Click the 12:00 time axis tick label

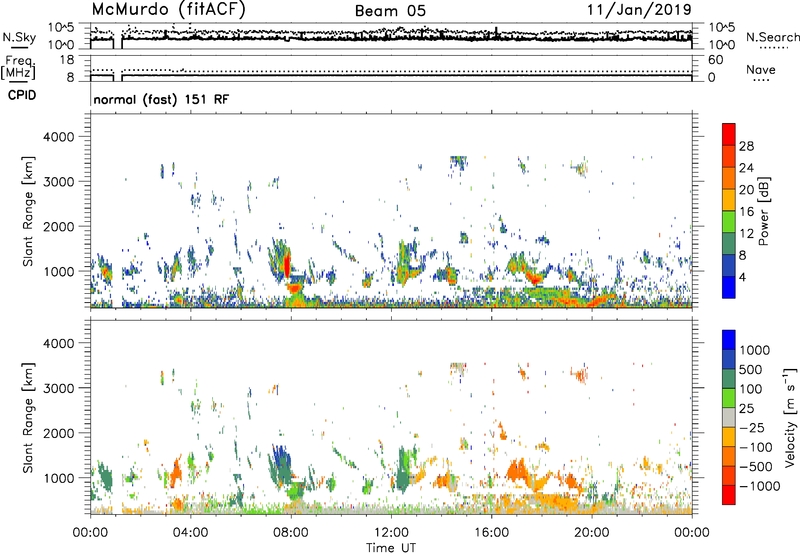(x=391, y=533)
